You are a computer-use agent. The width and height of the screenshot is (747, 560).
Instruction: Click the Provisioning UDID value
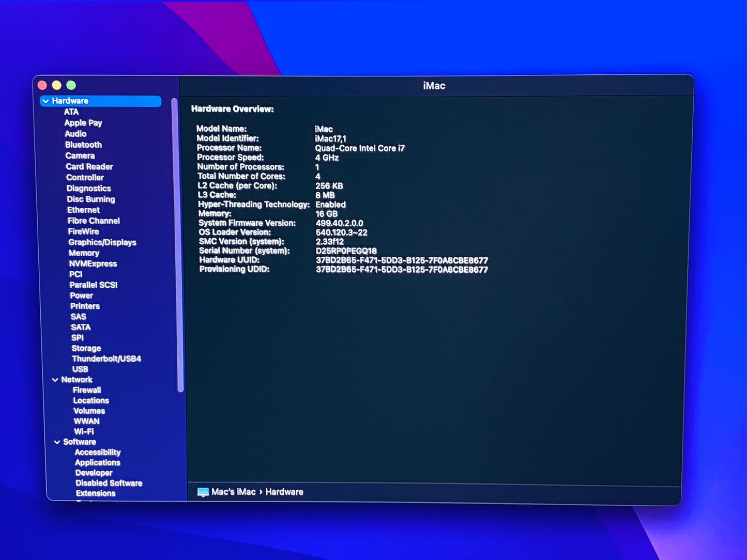click(402, 270)
